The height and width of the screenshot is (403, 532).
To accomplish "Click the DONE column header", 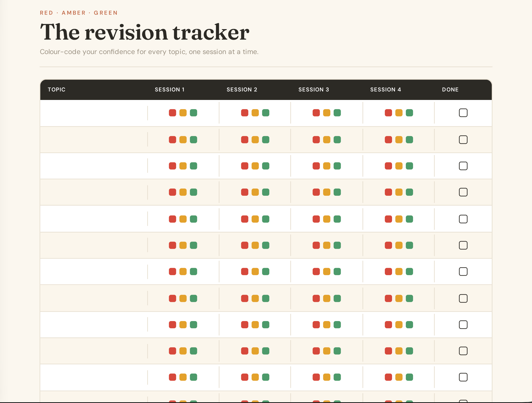I will (x=450, y=90).
